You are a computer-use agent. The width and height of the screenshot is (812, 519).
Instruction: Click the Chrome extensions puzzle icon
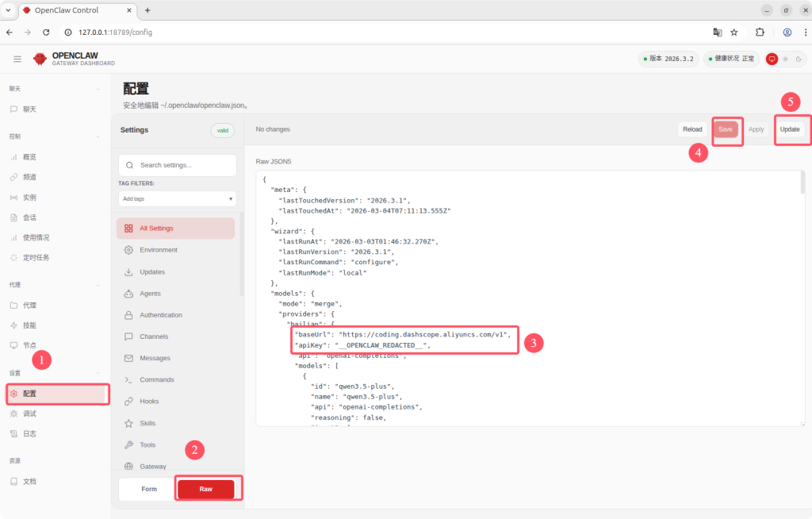pos(760,33)
